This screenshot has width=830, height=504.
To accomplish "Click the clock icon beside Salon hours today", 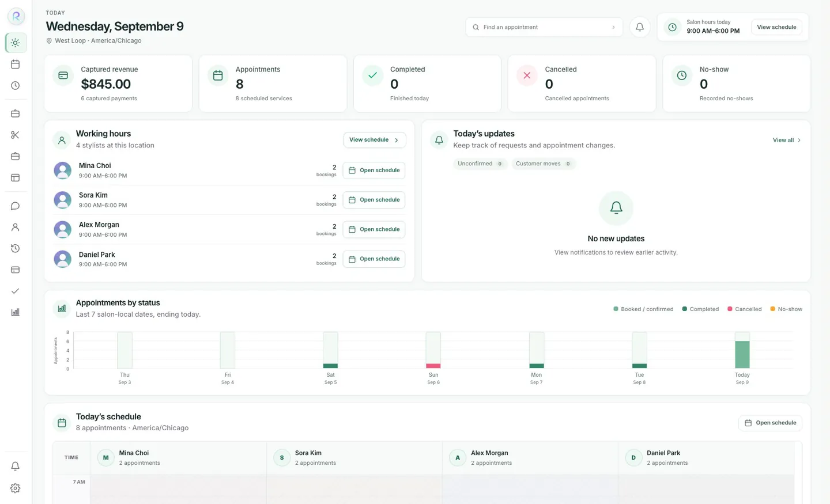I will [672, 27].
